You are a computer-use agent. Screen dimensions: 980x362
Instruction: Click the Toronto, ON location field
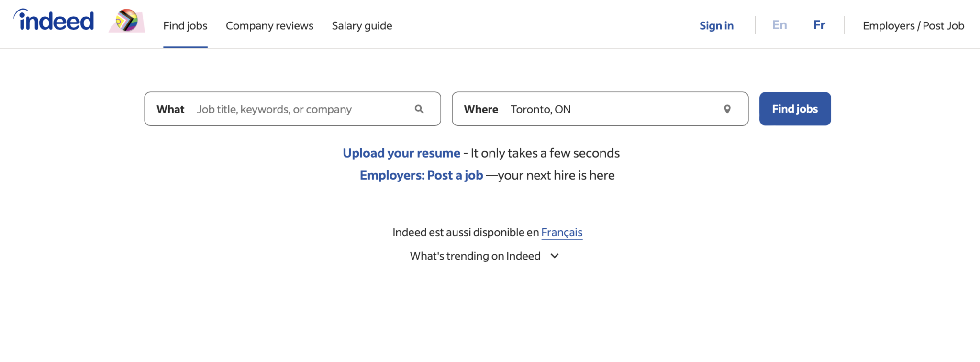(x=612, y=109)
